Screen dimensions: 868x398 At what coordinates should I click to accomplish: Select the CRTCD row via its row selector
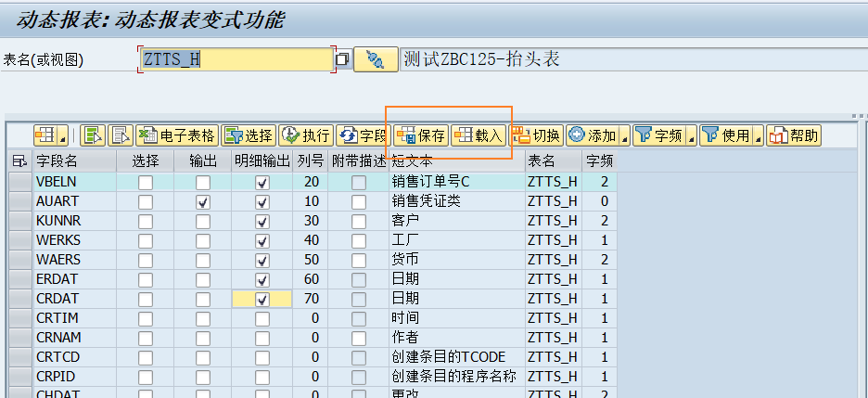(x=20, y=357)
